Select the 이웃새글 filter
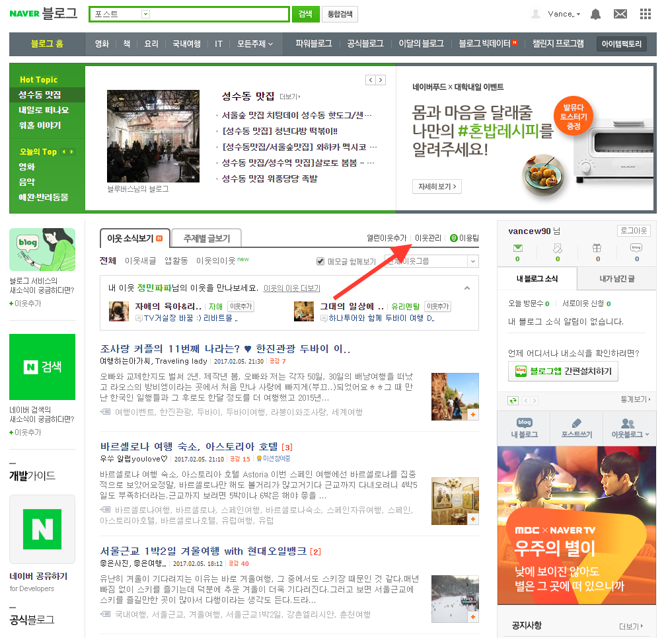This screenshot has height=644, width=666. click(x=140, y=261)
